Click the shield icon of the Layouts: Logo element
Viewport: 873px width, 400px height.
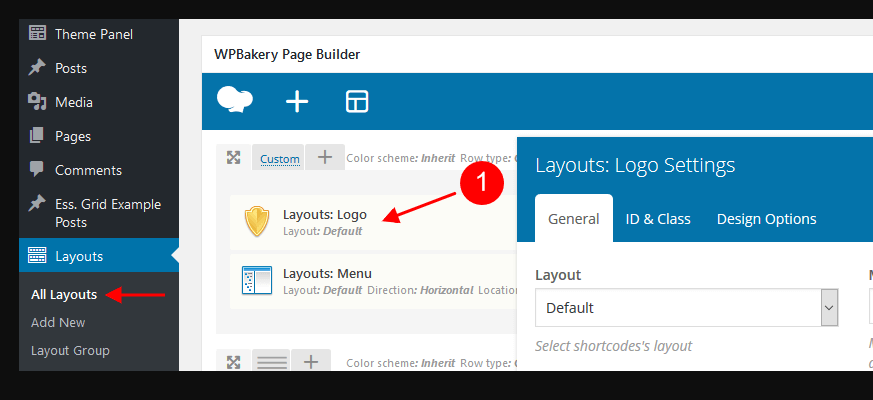click(x=258, y=222)
